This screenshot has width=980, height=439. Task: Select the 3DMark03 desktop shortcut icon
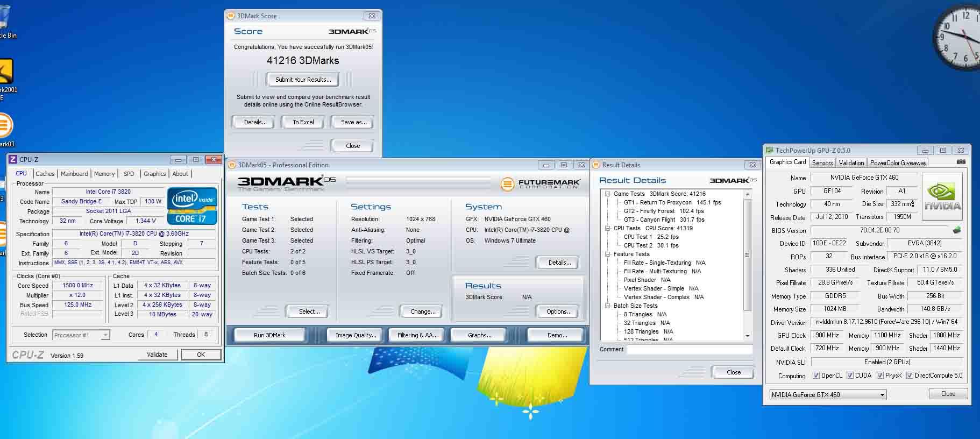coord(6,129)
